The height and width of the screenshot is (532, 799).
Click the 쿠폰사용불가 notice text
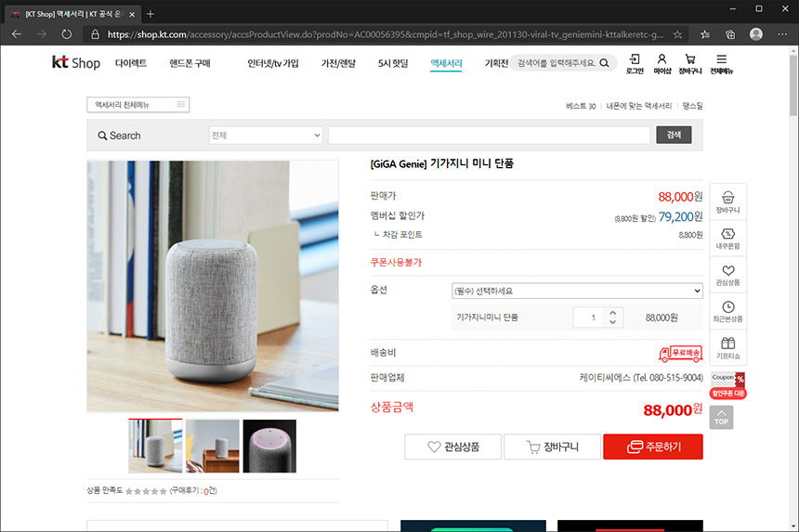396,262
